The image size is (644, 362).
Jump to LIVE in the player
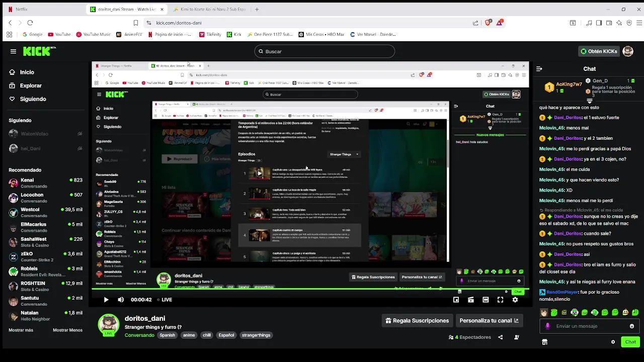pyautogui.click(x=165, y=300)
